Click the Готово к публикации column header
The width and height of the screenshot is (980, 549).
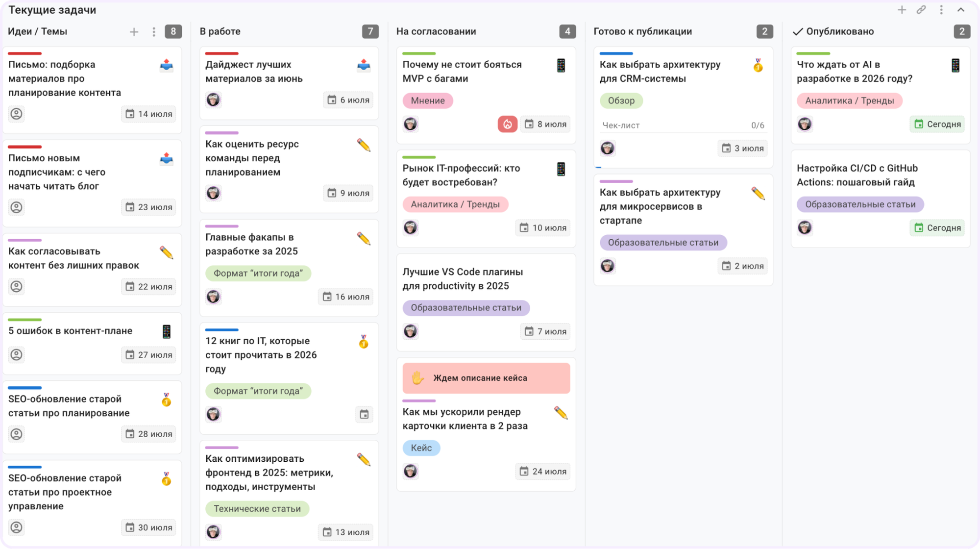click(x=643, y=31)
